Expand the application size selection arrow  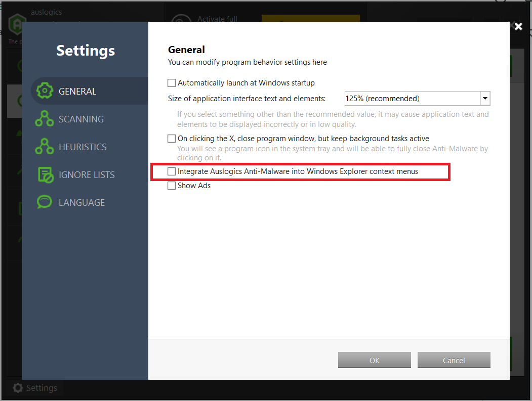(484, 98)
